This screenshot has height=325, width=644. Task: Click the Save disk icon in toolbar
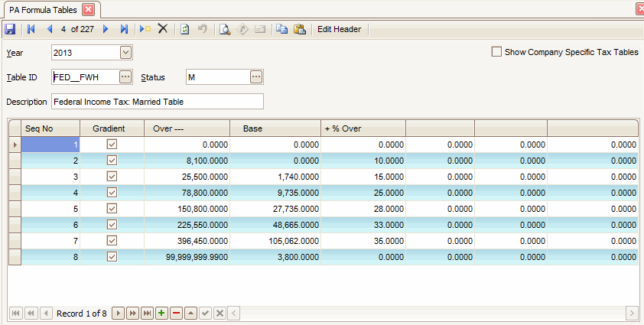point(10,29)
